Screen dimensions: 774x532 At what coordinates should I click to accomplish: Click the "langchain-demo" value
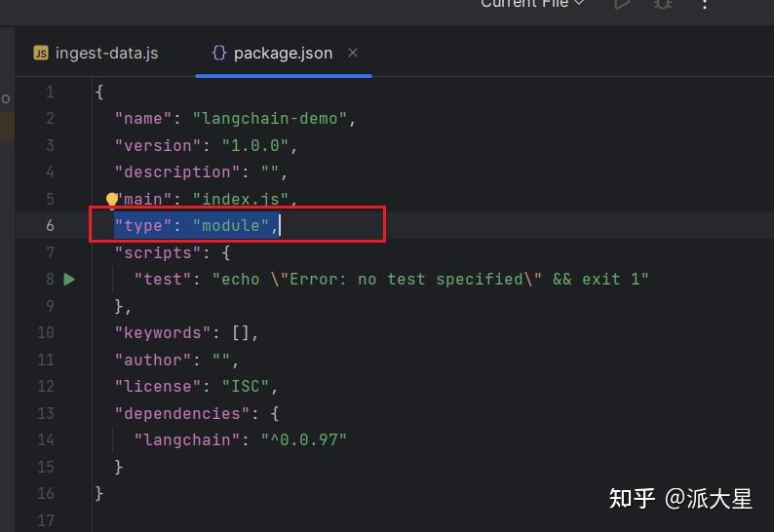point(269,119)
